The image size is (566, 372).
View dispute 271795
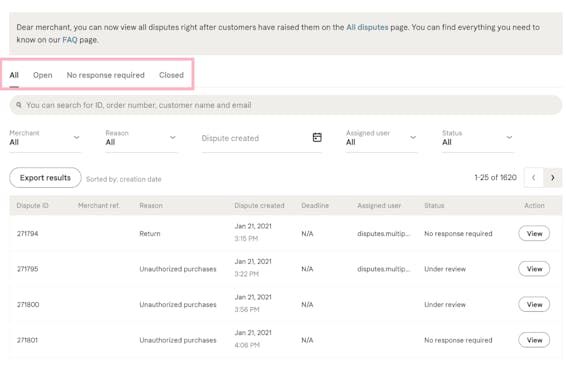coord(534,269)
